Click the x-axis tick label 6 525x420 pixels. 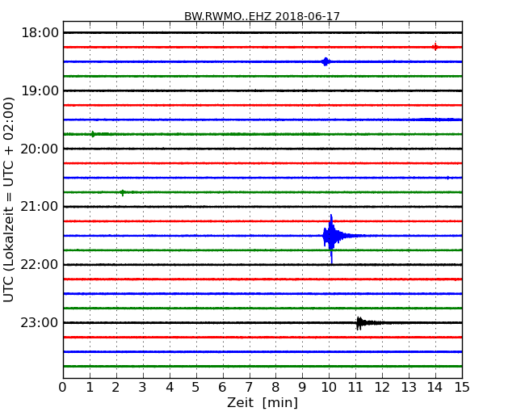click(222, 388)
